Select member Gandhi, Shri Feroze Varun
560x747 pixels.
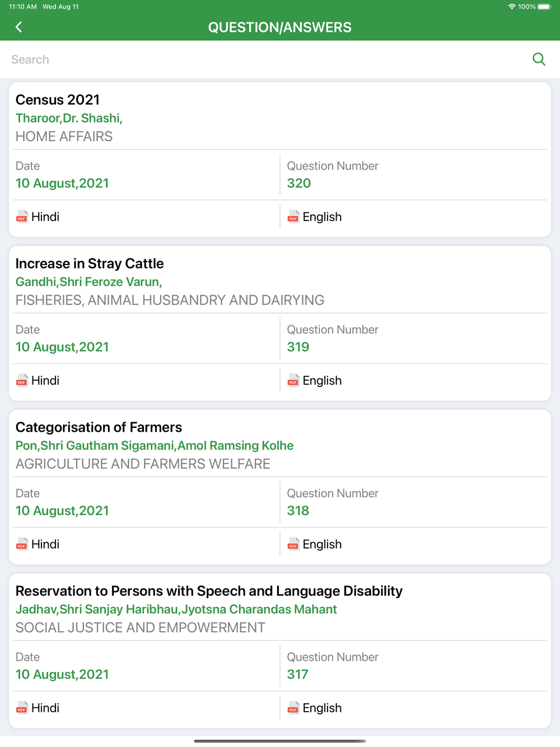[88, 282]
